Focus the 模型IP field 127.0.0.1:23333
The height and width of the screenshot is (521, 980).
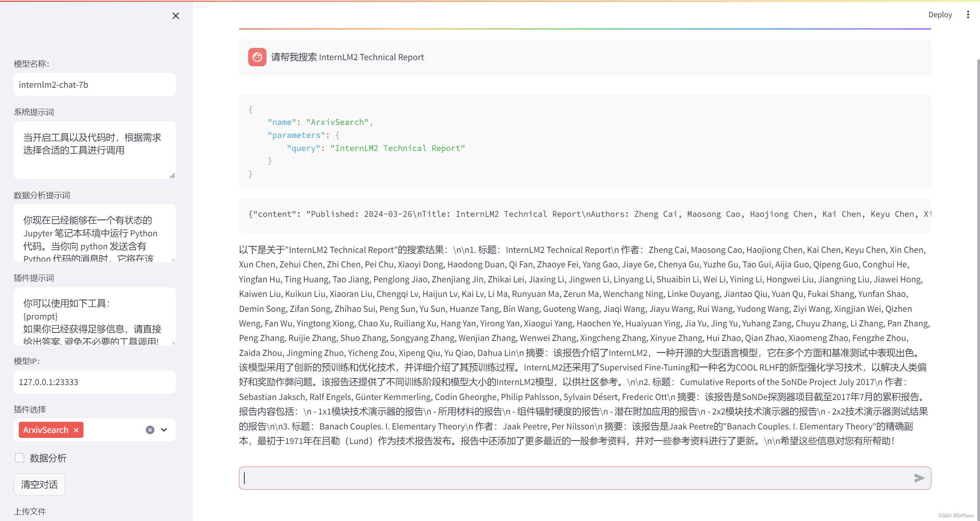pos(95,382)
